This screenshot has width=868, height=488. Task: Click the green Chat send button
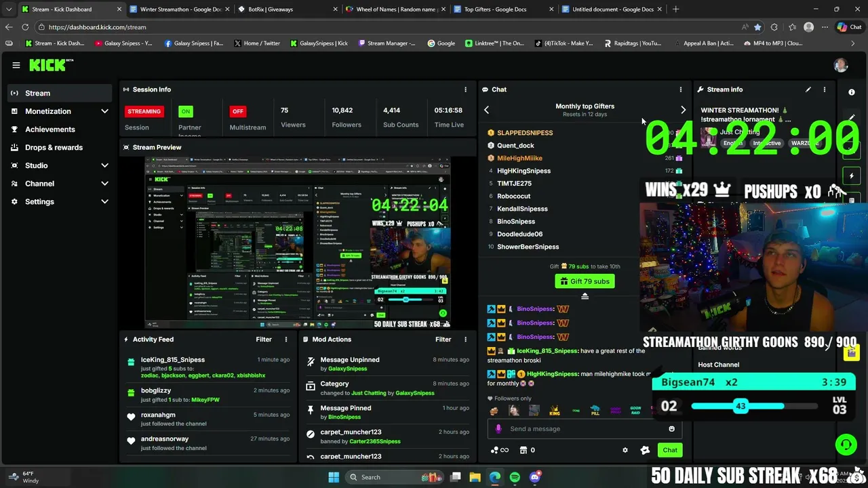click(670, 450)
